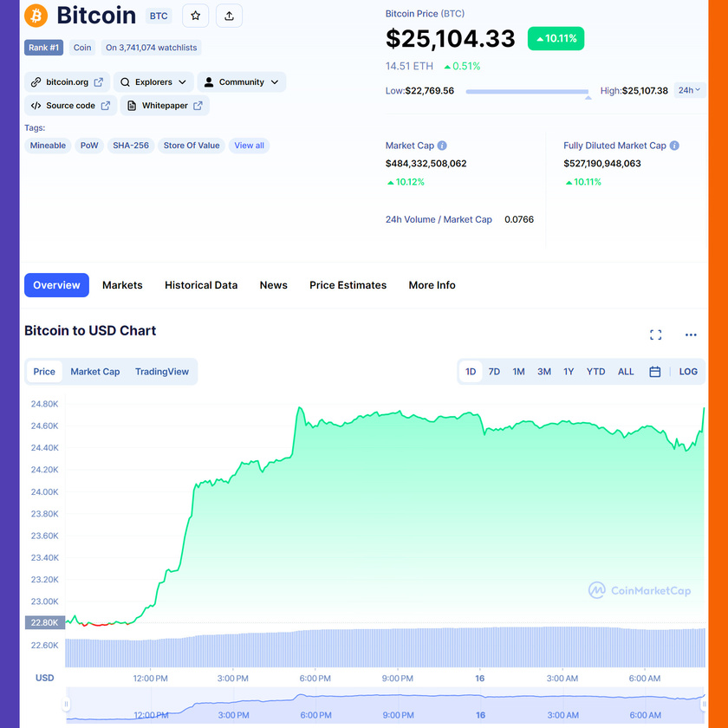Open the bitcoin.org website link

pyautogui.click(x=67, y=82)
